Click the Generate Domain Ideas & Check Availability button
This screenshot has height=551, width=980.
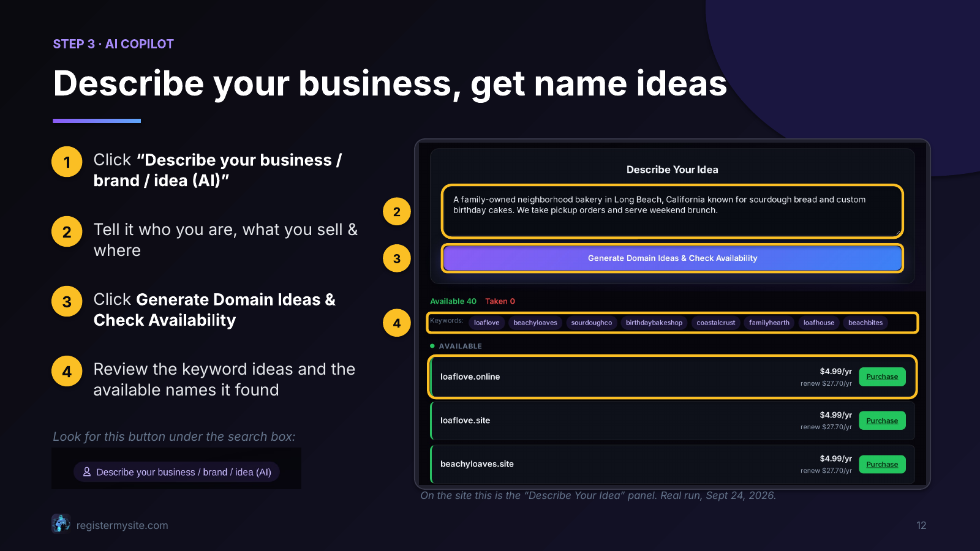pyautogui.click(x=673, y=258)
